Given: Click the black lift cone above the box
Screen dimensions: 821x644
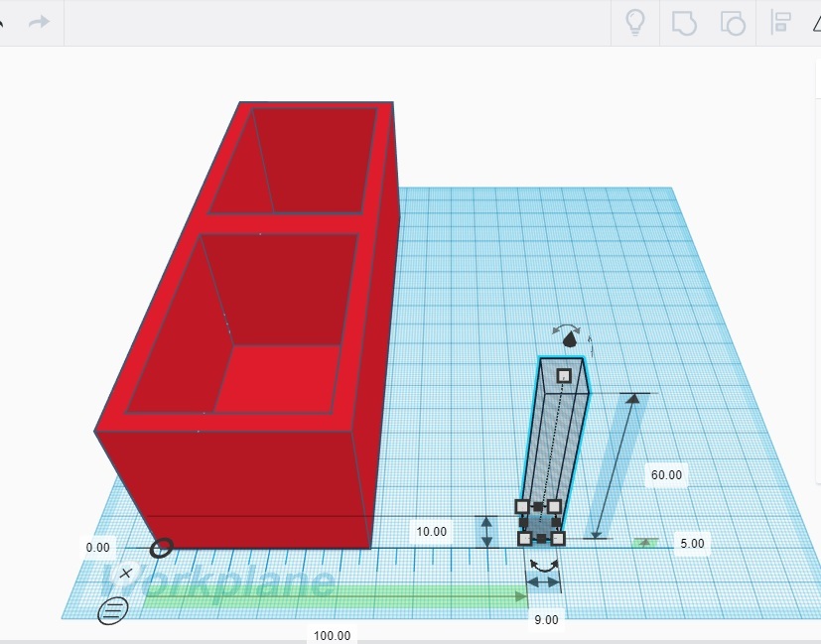Looking at the screenshot, I should (570, 340).
